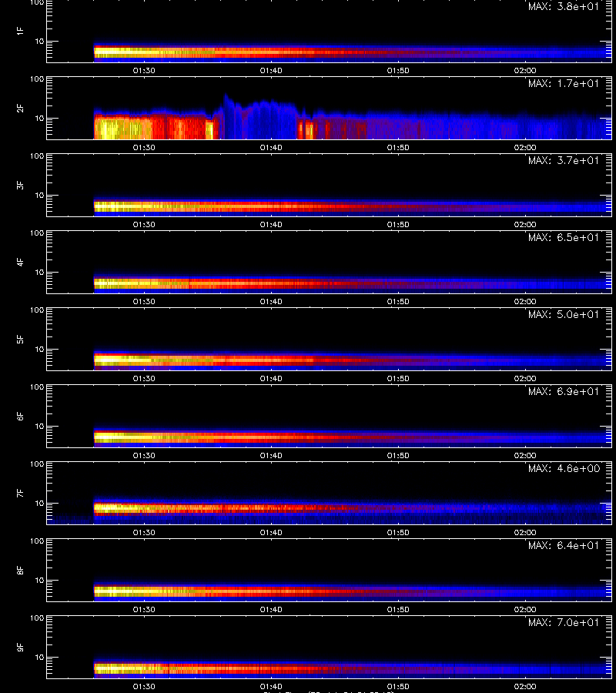Click the 01:30 tick label below panel 3F
This screenshot has width=616, height=693.
click(144, 225)
